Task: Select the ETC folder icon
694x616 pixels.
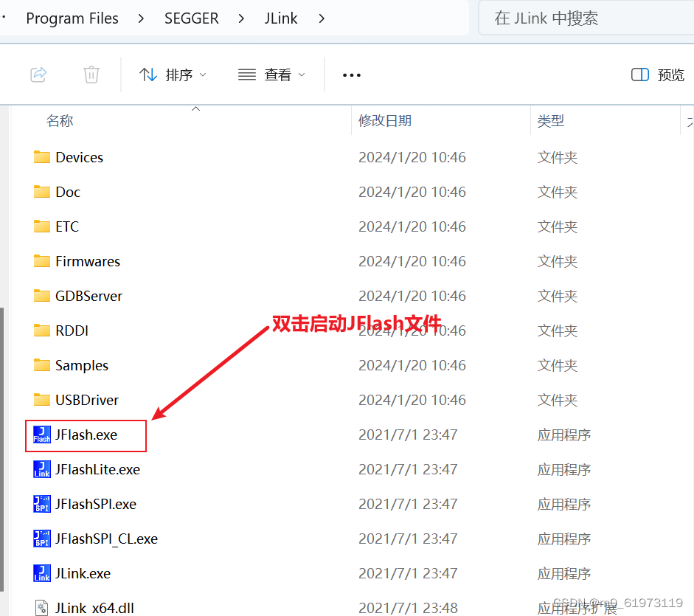Action: (41, 226)
